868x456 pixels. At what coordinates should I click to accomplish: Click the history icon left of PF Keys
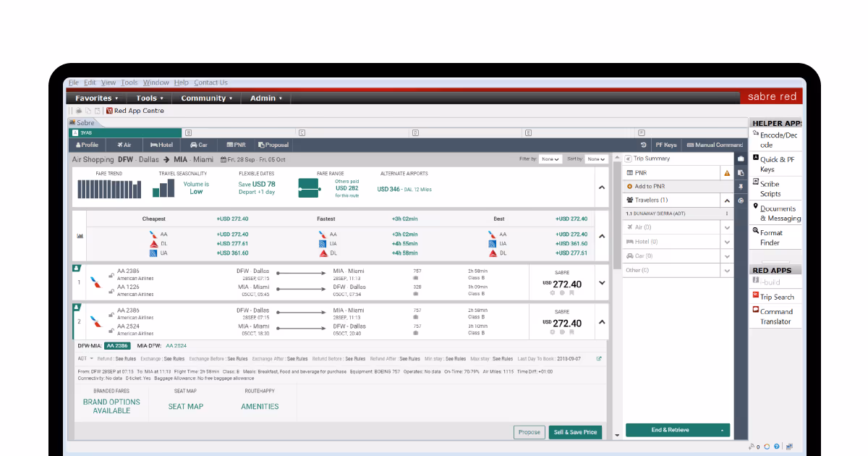644,145
